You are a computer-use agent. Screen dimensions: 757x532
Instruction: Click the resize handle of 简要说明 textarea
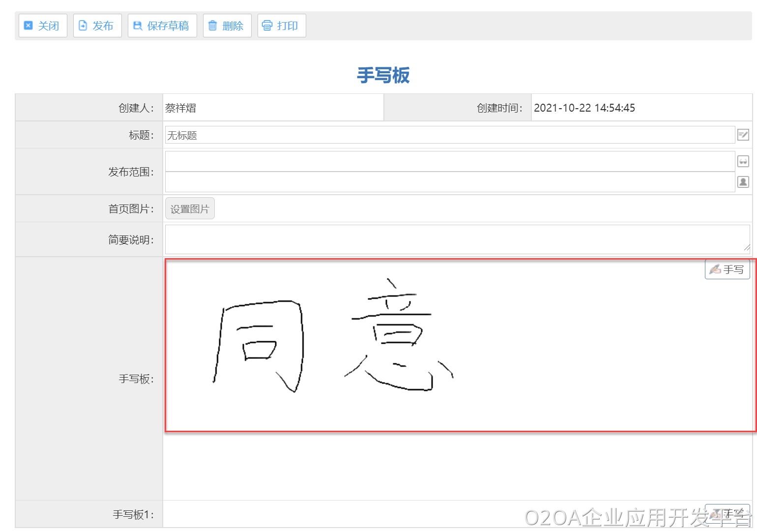click(747, 248)
